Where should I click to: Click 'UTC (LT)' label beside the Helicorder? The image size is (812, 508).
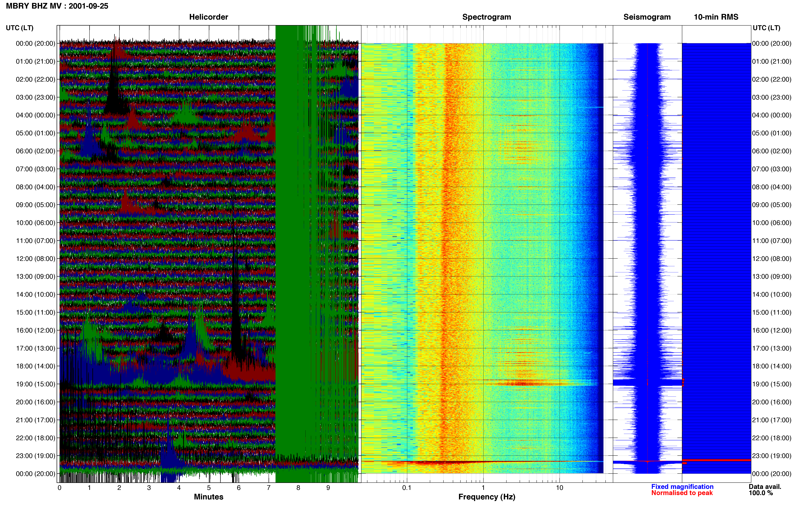(19, 28)
